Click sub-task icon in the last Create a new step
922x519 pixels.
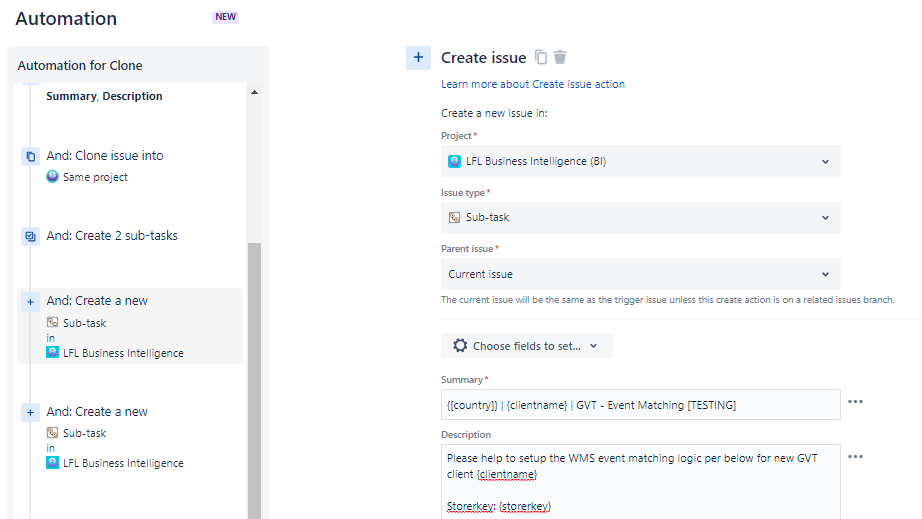[52, 433]
